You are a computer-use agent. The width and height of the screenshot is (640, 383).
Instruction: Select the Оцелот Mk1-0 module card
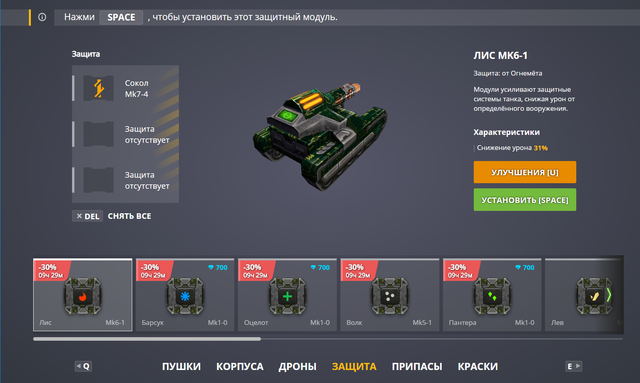pyautogui.click(x=287, y=294)
